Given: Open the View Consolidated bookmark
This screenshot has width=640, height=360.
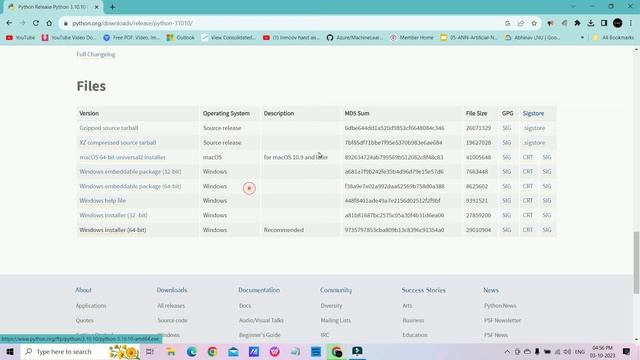Looking at the screenshot, I should (x=229, y=38).
